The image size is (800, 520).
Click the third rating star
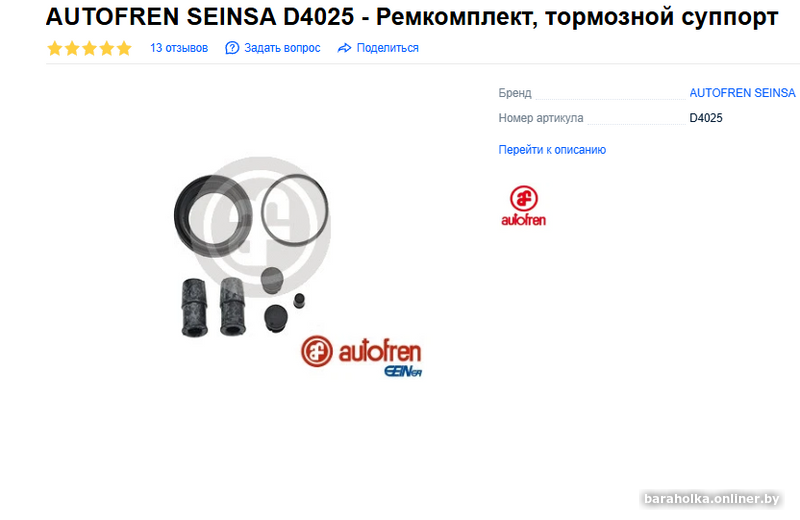click(x=89, y=48)
